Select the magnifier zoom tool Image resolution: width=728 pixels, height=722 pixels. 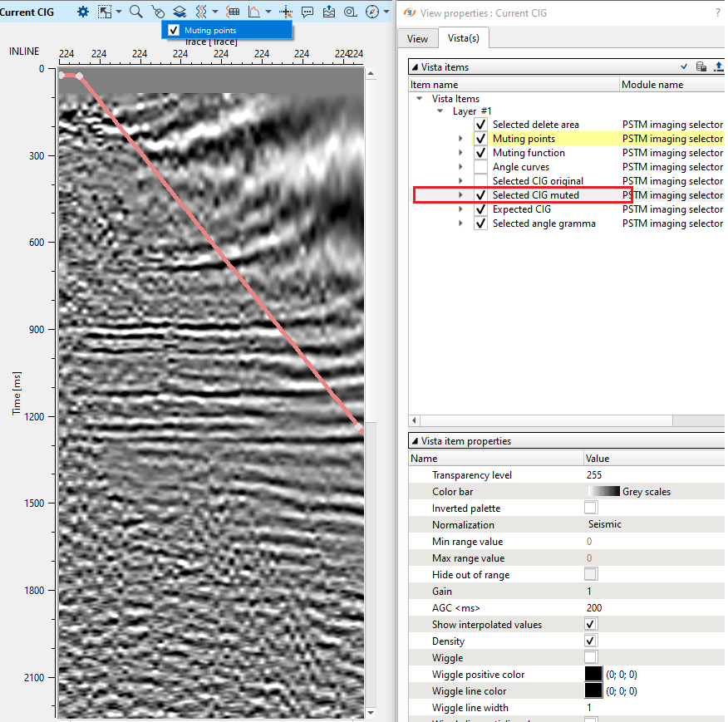click(x=135, y=12)
